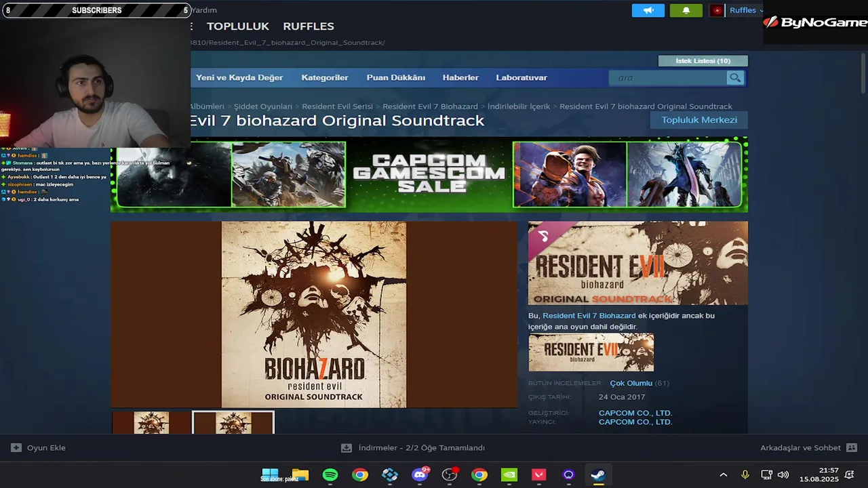The height and width of the screenshot is (488, 868).
Task: Open the Windows Start button
Action: click(270, 474)
